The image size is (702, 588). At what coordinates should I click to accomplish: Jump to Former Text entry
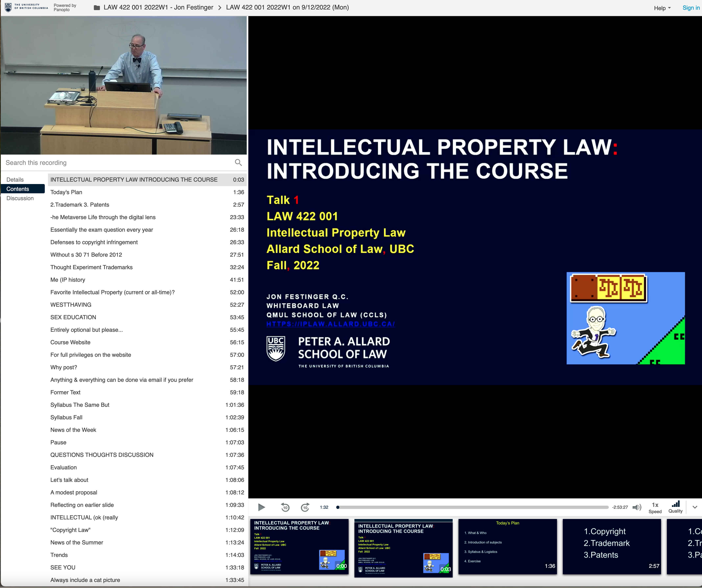tap(147, 392)
